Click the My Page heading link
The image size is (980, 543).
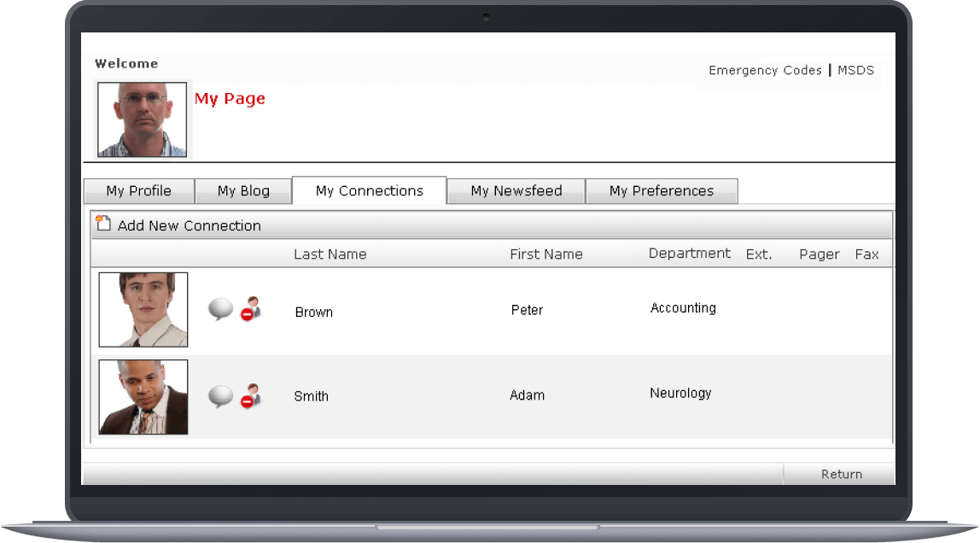230,98
